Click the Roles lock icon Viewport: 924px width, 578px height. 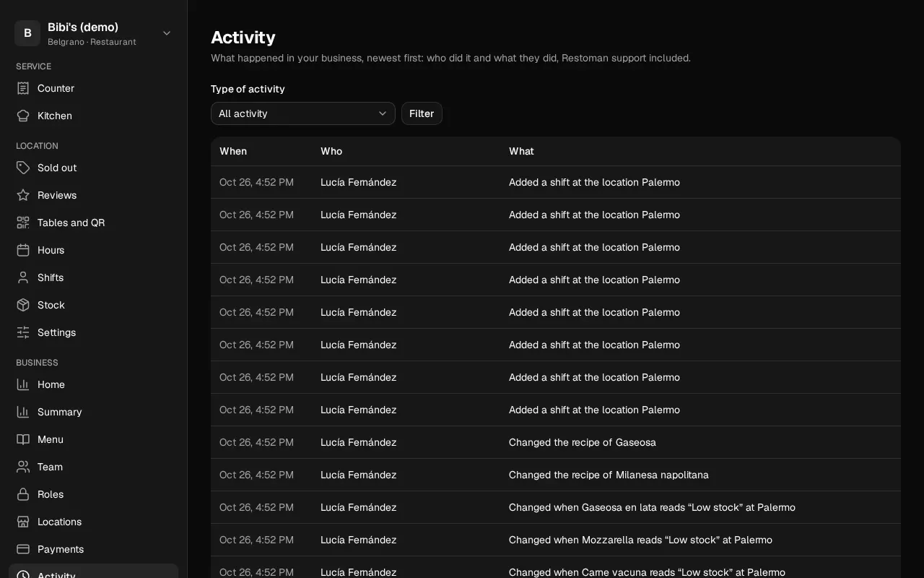pyautogui.click(x=23, y=494)
